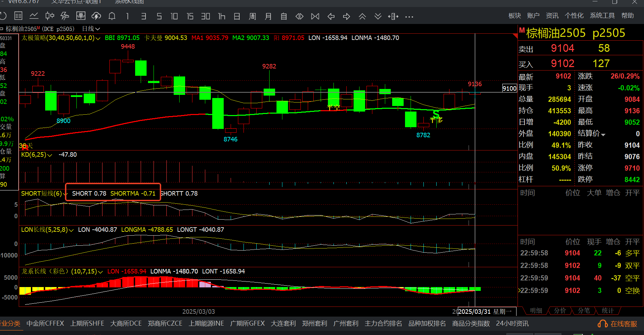
Task: Click the 买入 buy price 9102
Action: (x=562, y=64)
